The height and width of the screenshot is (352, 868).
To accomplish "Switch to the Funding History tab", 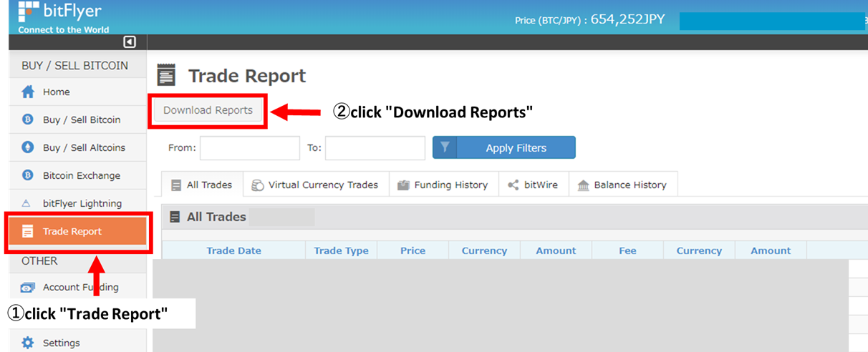I will pos(443,185).
